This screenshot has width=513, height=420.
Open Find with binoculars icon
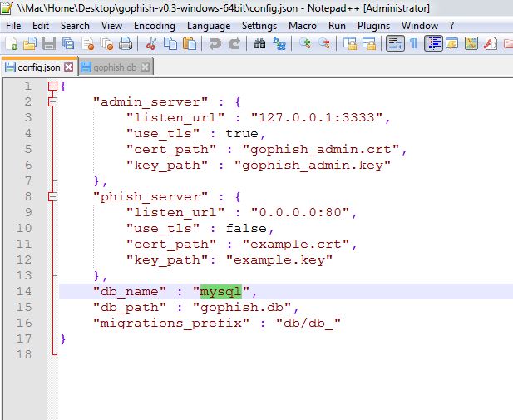click(259, 43)
